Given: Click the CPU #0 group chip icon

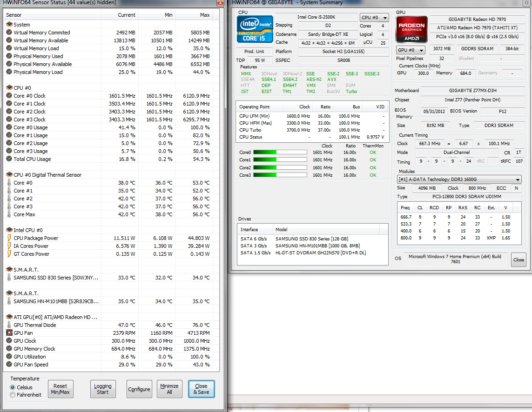Looking at the screenshot, I should (x=9, y=87).
